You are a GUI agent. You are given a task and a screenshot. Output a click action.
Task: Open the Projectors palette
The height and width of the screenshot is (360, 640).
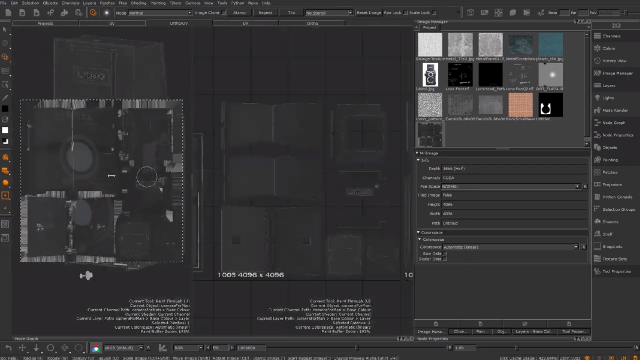pos(614,184)
